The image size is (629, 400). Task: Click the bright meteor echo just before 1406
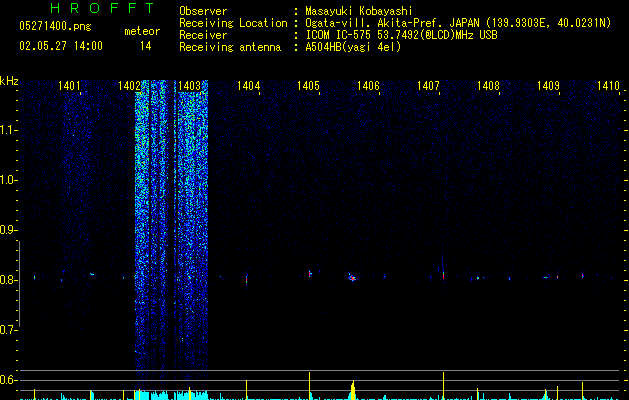click(352, 277)
